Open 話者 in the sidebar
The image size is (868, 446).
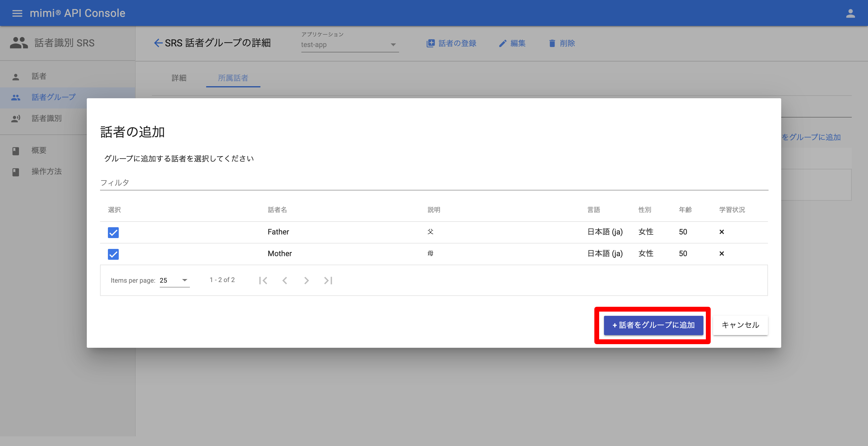68,77
